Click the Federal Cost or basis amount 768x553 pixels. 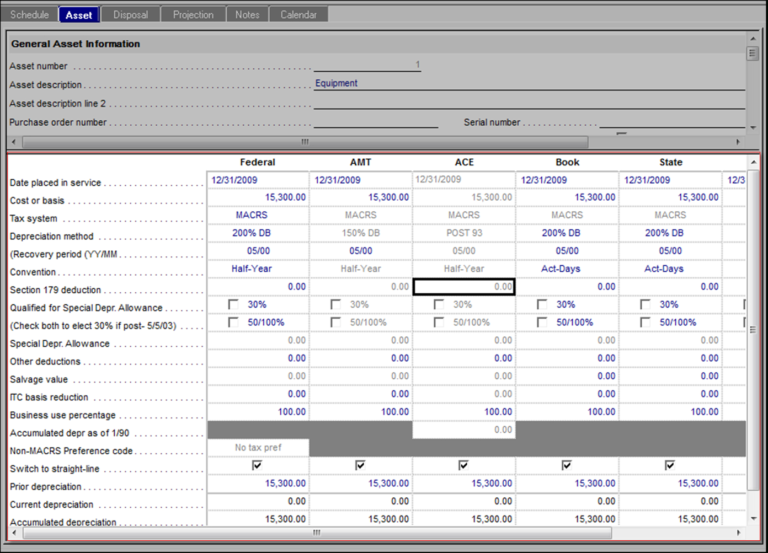(257, 198)
